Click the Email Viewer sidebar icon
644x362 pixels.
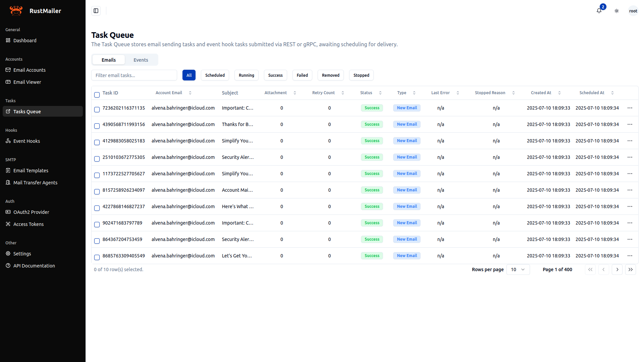(8, 82)
